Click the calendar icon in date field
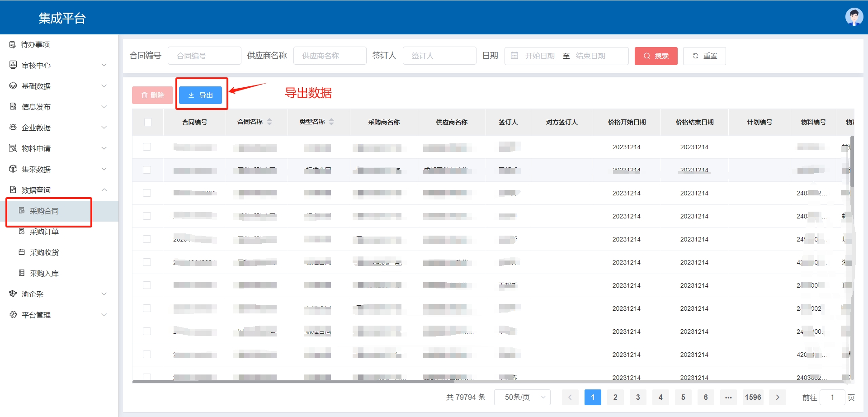The width and height of the screenshot is (868, 417). (x=514, y=56)
